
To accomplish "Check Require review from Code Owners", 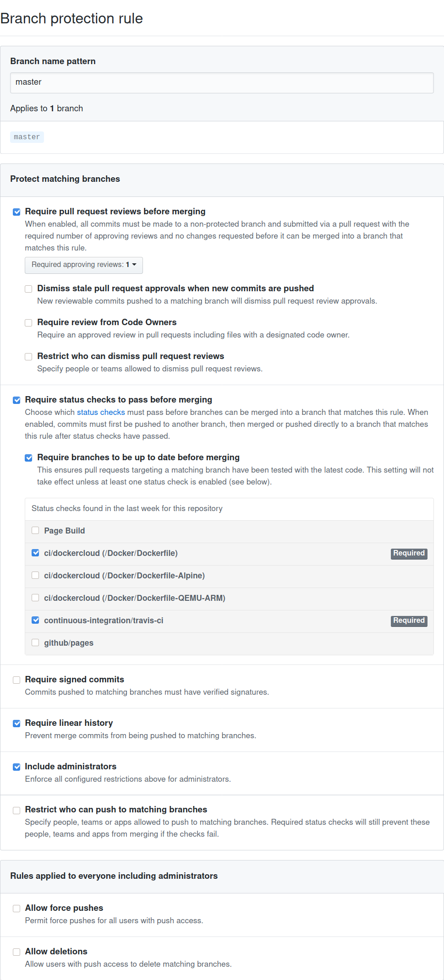I will click(x=28, y=323).
